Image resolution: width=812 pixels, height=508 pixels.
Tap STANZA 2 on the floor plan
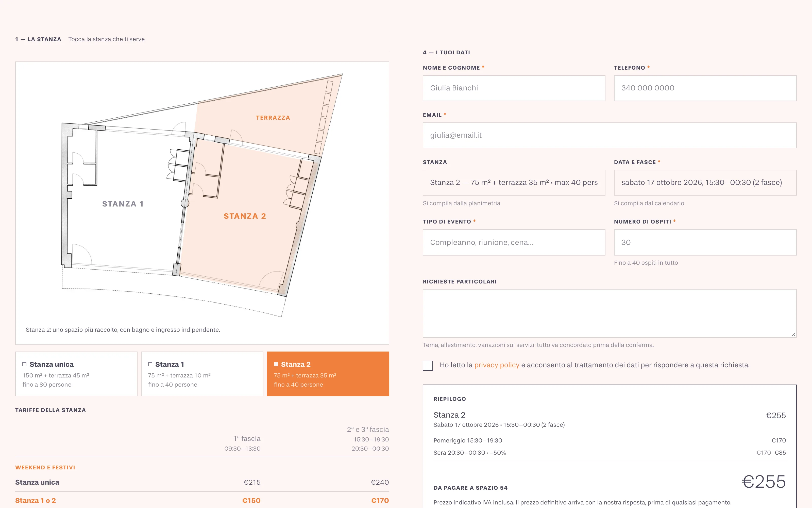click(x=245, y=216)
